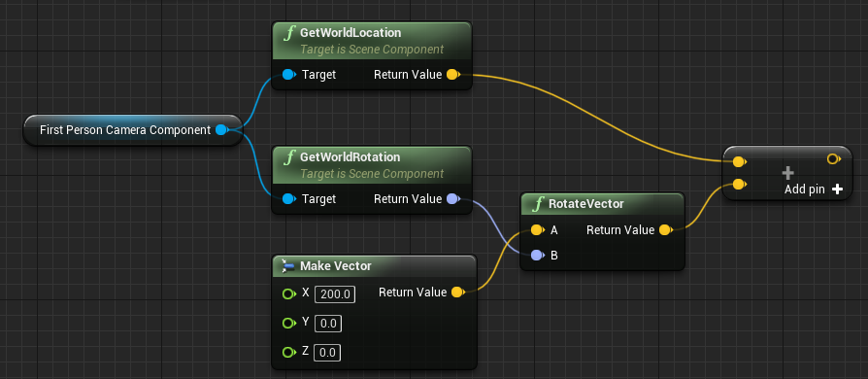Image resolution: width=868 pixels, height=379 pixels.
Task: Click the Target label on GetWorldRotation
Action: pyautogui.click(x=318, y=198)
